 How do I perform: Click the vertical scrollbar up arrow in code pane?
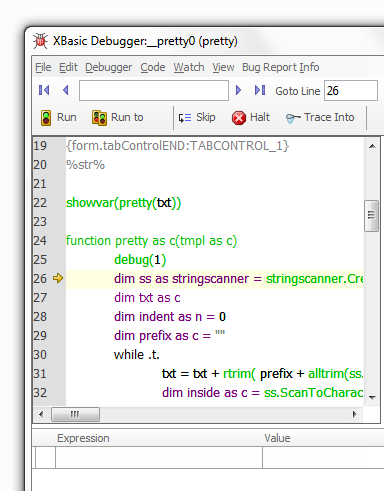point(372,146)
